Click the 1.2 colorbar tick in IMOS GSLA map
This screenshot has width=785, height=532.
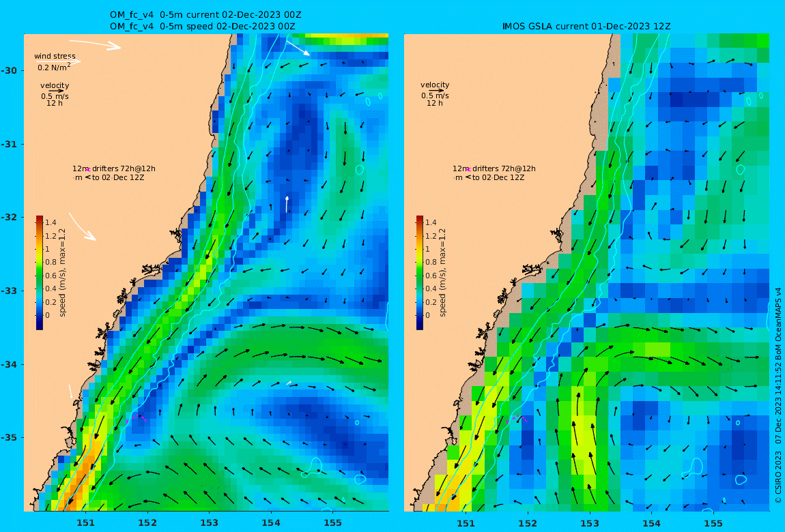point(431,236)
